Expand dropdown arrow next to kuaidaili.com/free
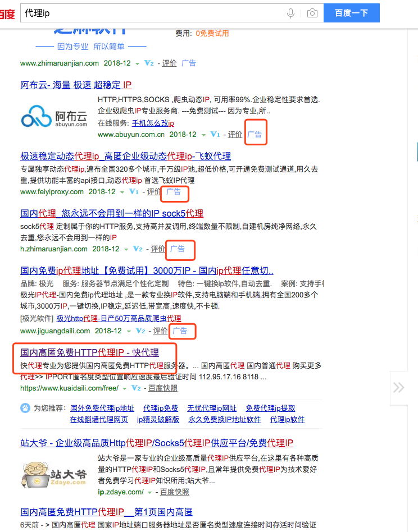The width and height of the screenshot is (418, 532). [x=125, y=389]
